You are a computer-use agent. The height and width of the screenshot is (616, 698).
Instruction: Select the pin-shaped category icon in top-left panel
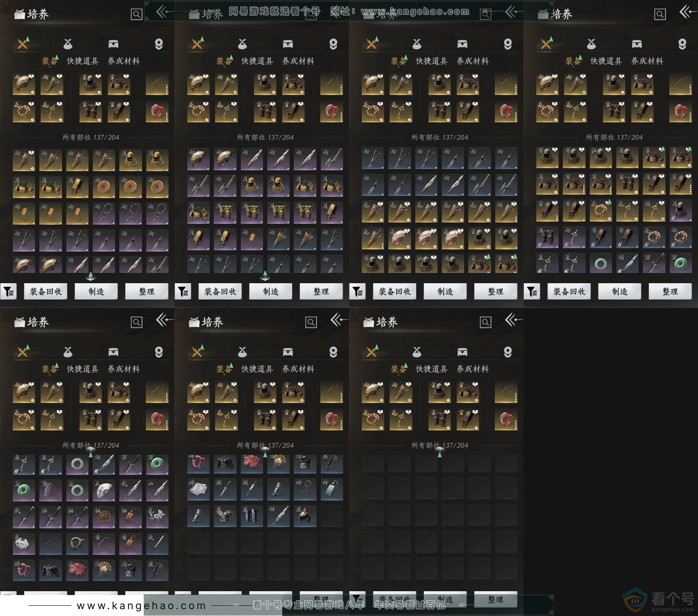(x=159, y=44)
